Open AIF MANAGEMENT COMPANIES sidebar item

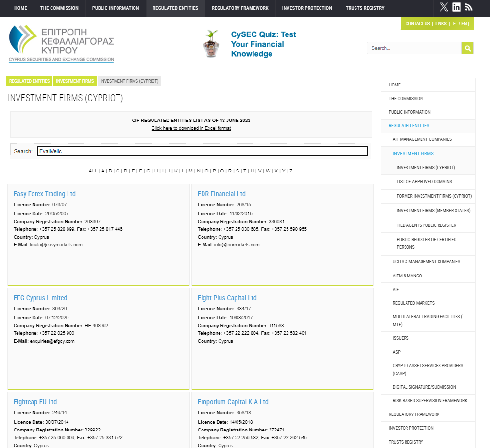(428, 139)
